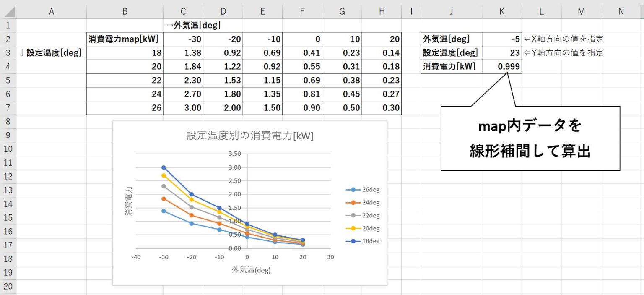Click chart title 設定温度別の消費電力[kW]
The height and width of the screenshot is (295, 644).
point(250,136)
